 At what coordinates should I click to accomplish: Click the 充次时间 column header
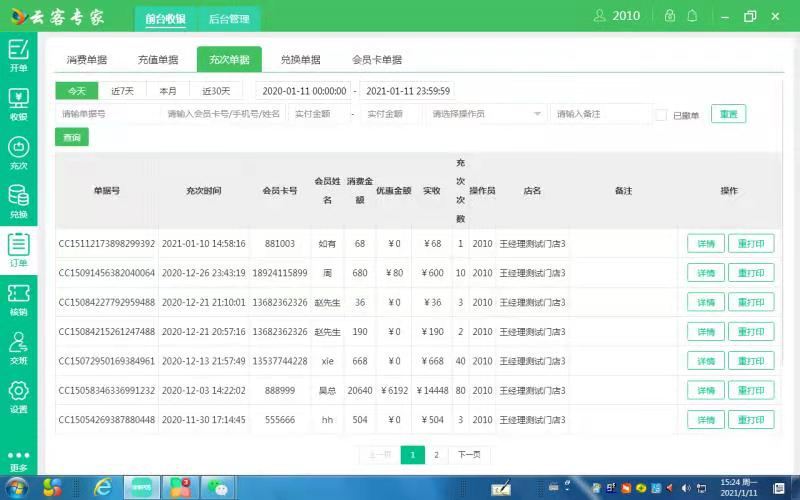click(204, 191)
